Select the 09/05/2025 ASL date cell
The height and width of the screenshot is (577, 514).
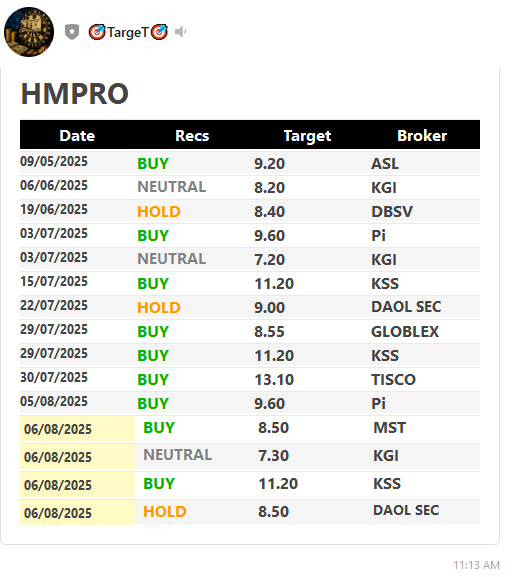[x=54, y=161]
